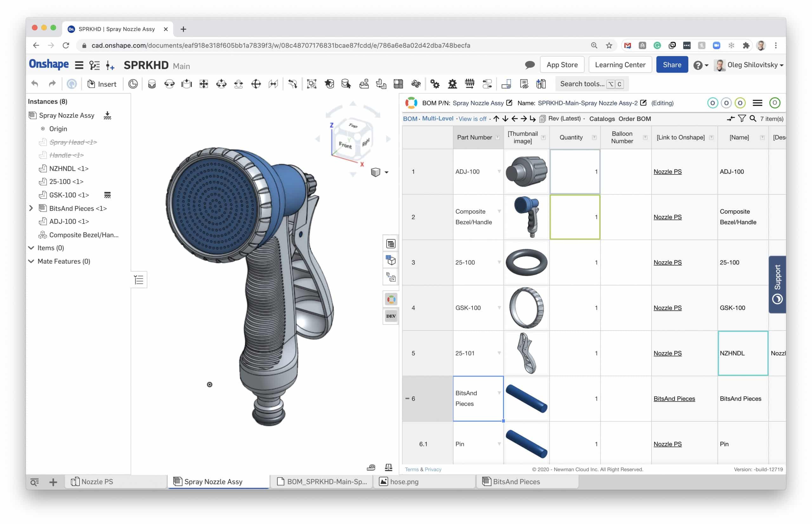The width and height of the screenshot is (812, 524).
Task: Open the Quantity column filter dropdown
Action: click(594, 137)
